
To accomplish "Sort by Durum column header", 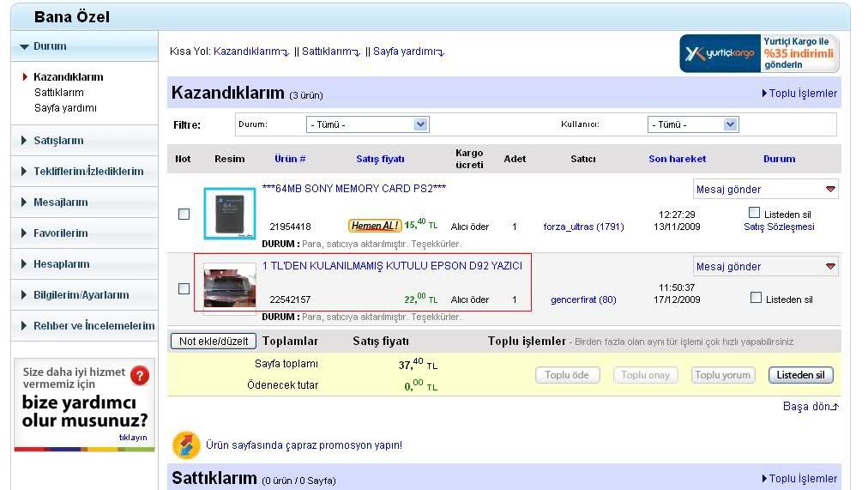I will point(779,159).
